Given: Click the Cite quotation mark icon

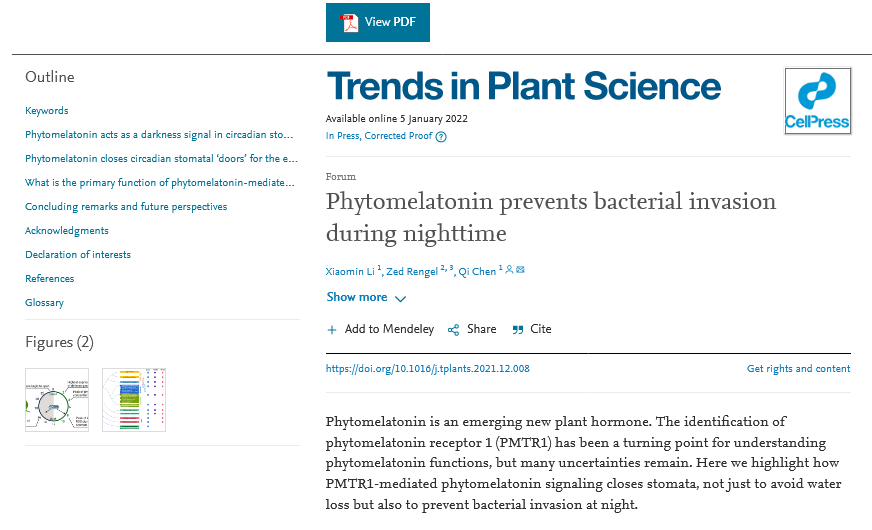Looking at the screenshot, I should [x=517, y=330].
